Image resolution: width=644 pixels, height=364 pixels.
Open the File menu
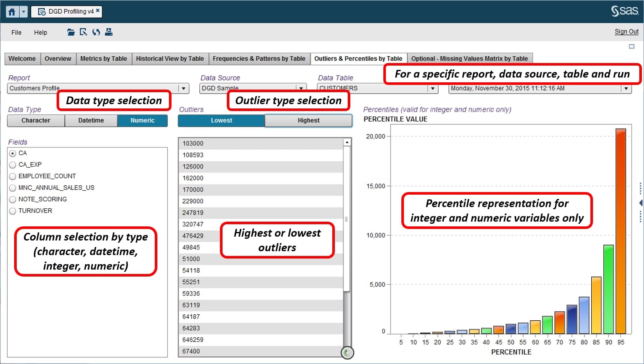[x=16, y=32]
